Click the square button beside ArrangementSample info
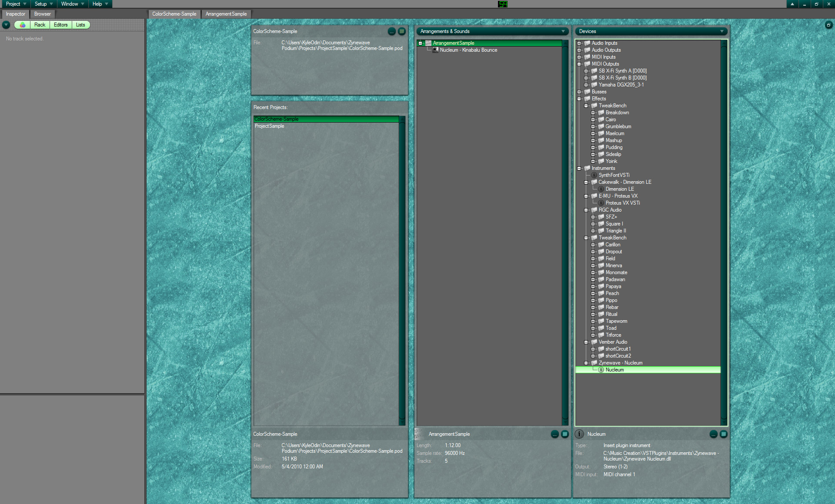The image size is (835, 504). [x=565, y=434]
